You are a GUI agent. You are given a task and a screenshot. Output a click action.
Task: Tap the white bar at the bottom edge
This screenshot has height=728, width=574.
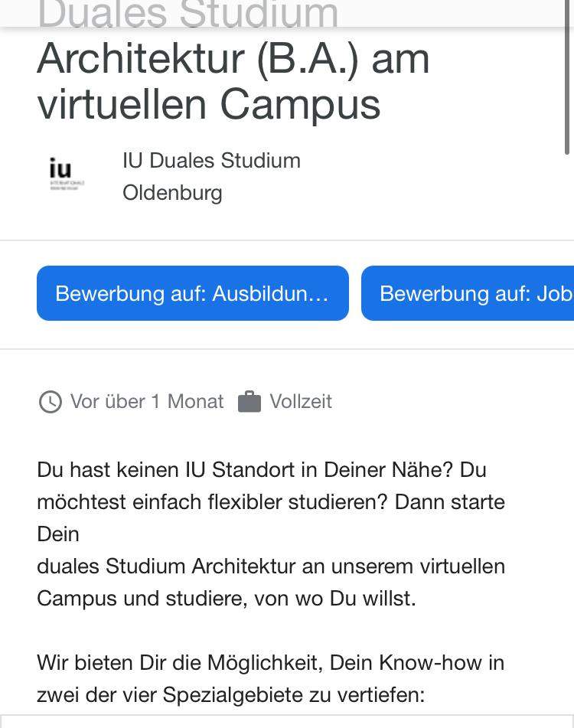point(287,722)
